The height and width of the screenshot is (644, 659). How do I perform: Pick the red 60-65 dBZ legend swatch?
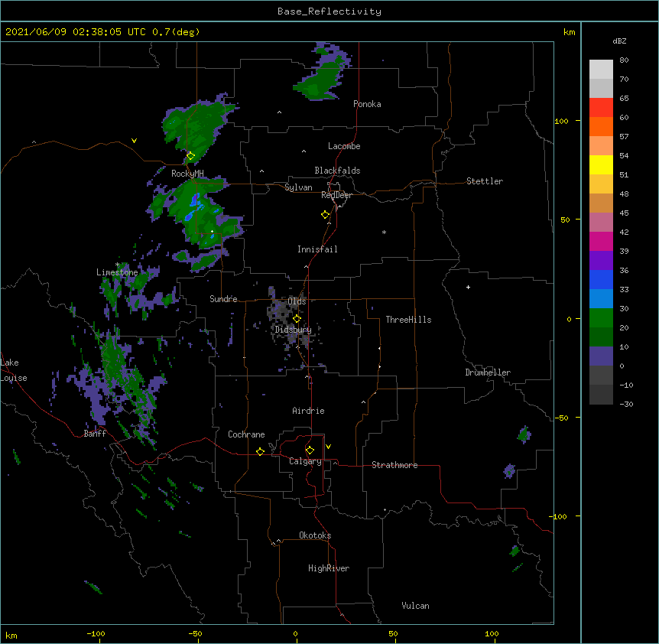pos(601,108)
